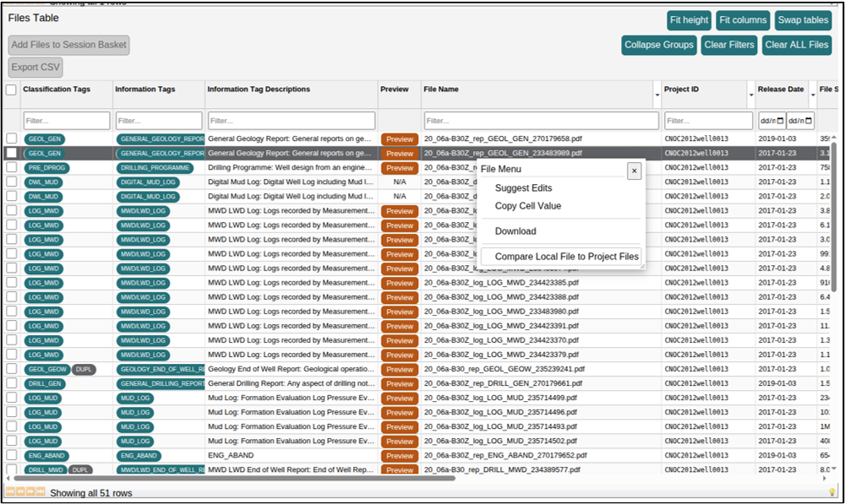The width and height of the screenshot is (845, 504).
Task: Check the ENG_ABAND row checkbox
Action: coord(11,455)
